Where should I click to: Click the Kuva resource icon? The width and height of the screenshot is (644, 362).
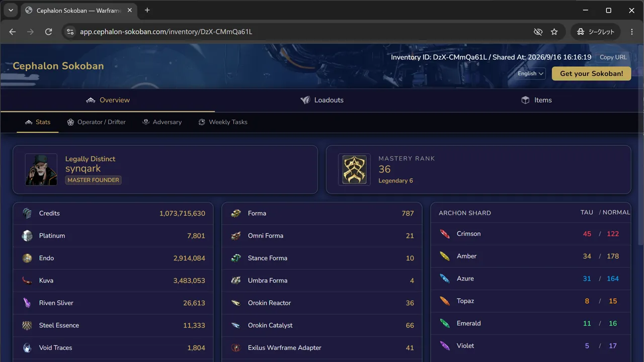coord(27,281)
